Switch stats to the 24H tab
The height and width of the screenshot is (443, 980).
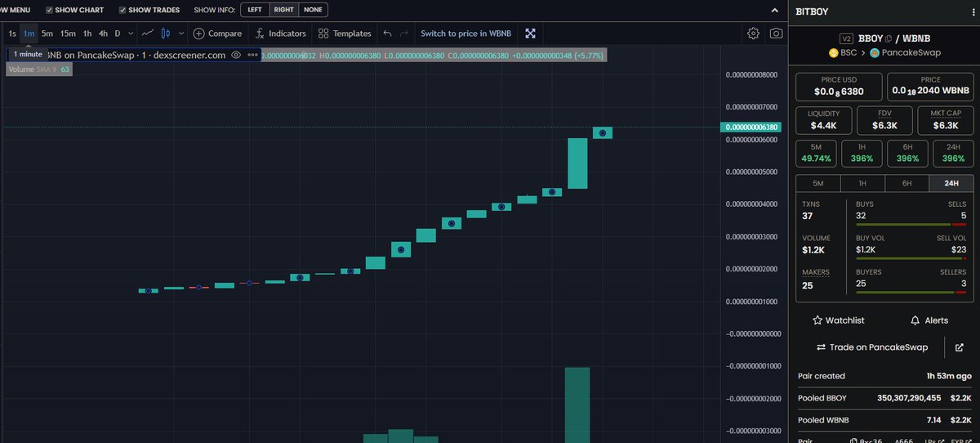(x=951, y=183)
